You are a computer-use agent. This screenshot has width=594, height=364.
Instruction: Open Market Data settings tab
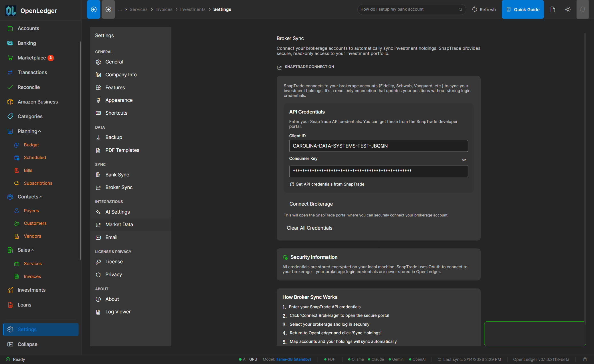tap(119, 224)
